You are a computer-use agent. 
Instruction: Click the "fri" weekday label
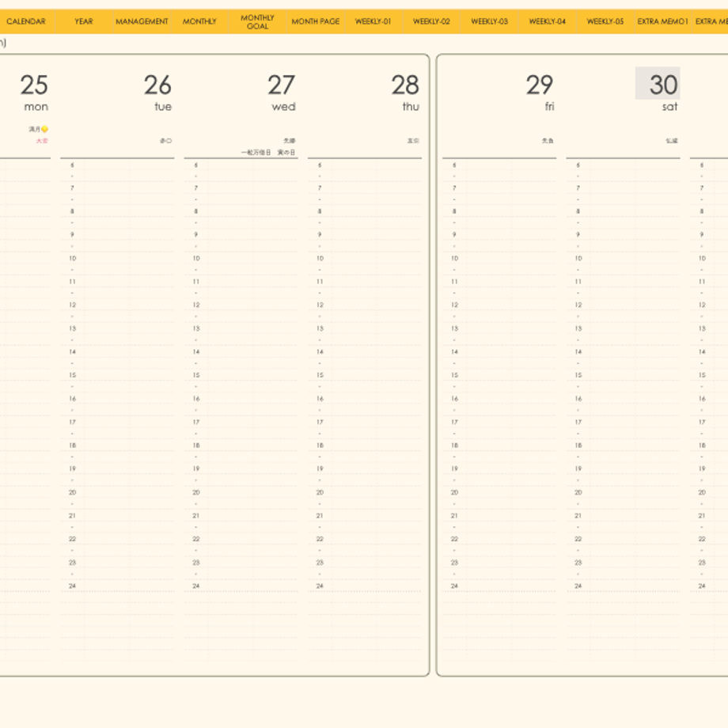(x=550, y=107)
